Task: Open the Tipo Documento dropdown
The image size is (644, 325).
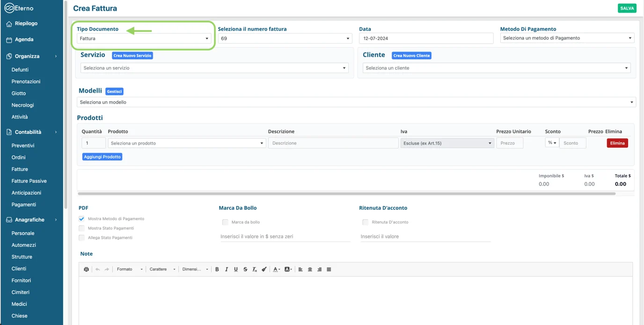Action: pyautogui.click(x=144, y=38)
